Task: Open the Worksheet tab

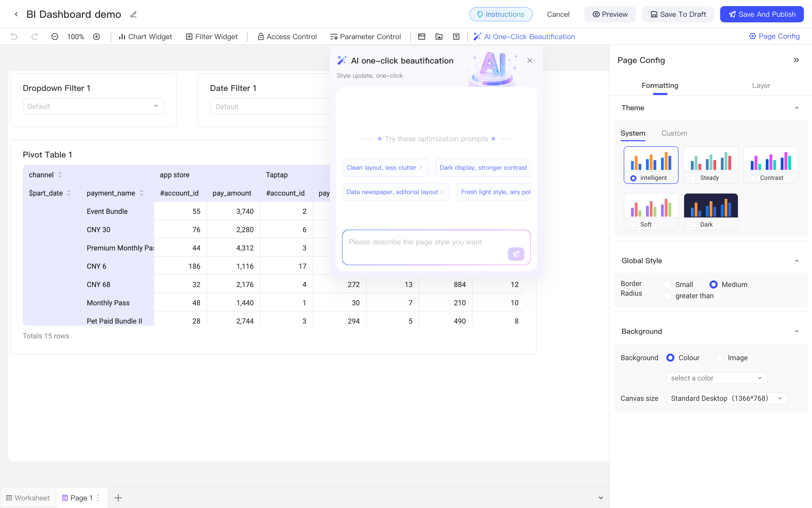Action: (x=28, y=498)
